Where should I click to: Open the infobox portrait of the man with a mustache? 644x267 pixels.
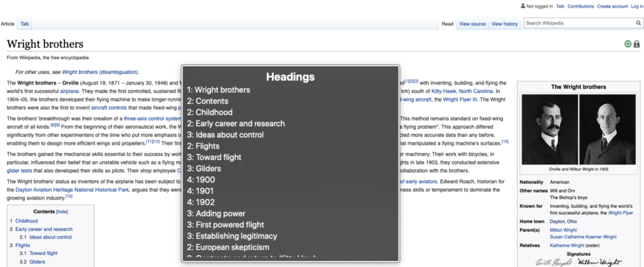(x=550, y=130)
